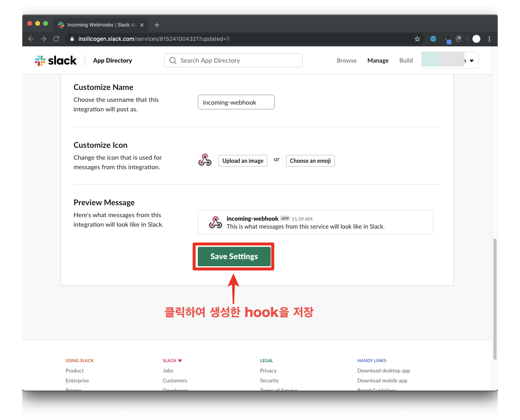
Task: Click the color picker extension icon
Action: click(x=447, y=39)
